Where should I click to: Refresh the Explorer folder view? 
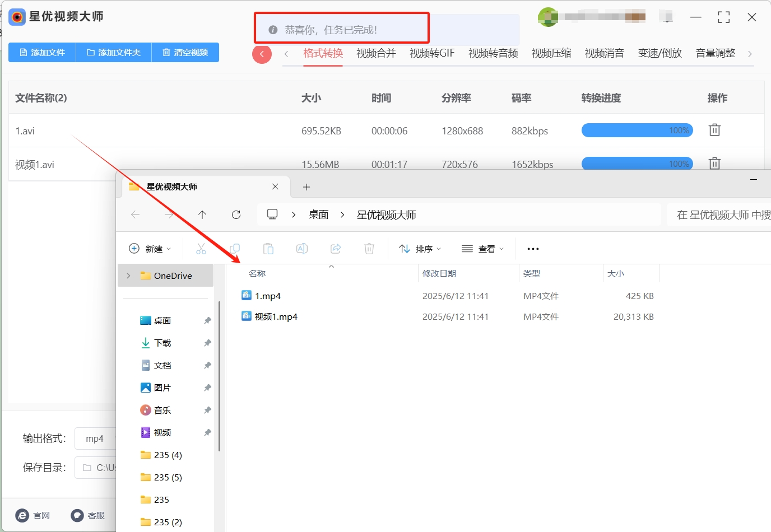236,214
